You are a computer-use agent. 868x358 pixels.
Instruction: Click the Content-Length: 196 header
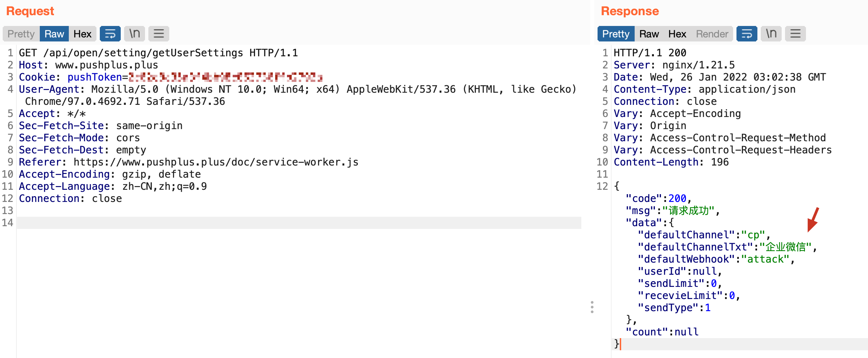point(671,162)
